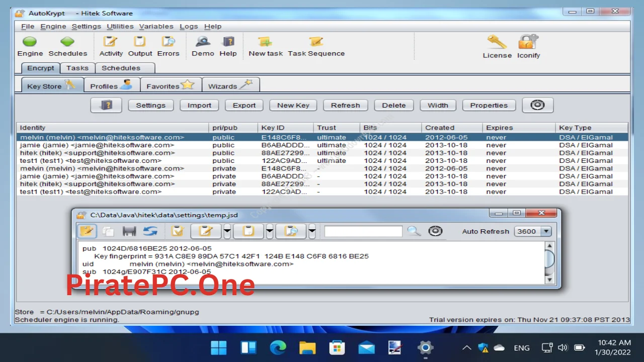This screenshot has height=362, width=644.
Task: Launch the Demo icon
Action: (203, 42)
